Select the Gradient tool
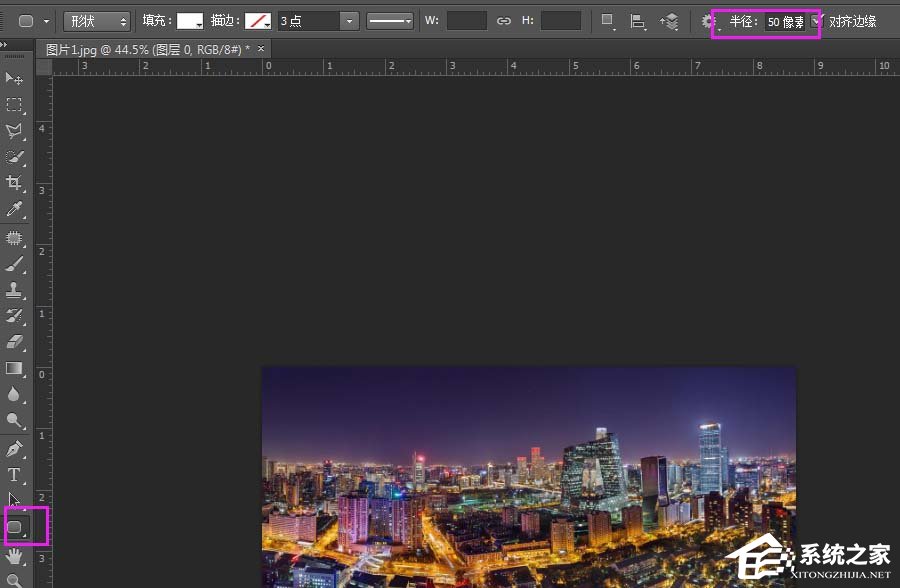The height and width of the screenshot is (588, 900). 15,370
